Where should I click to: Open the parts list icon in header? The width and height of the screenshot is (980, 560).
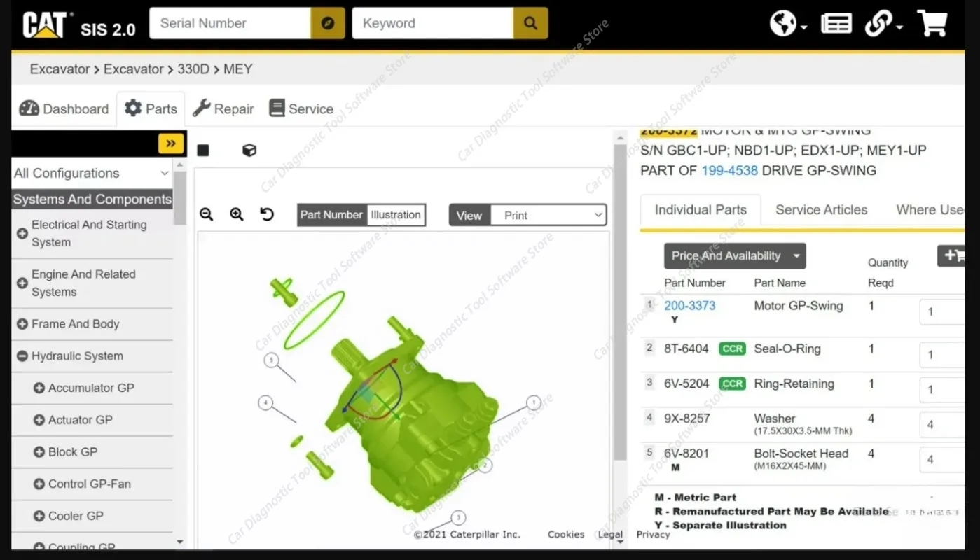pyautogui.click(x=836, y=24)
